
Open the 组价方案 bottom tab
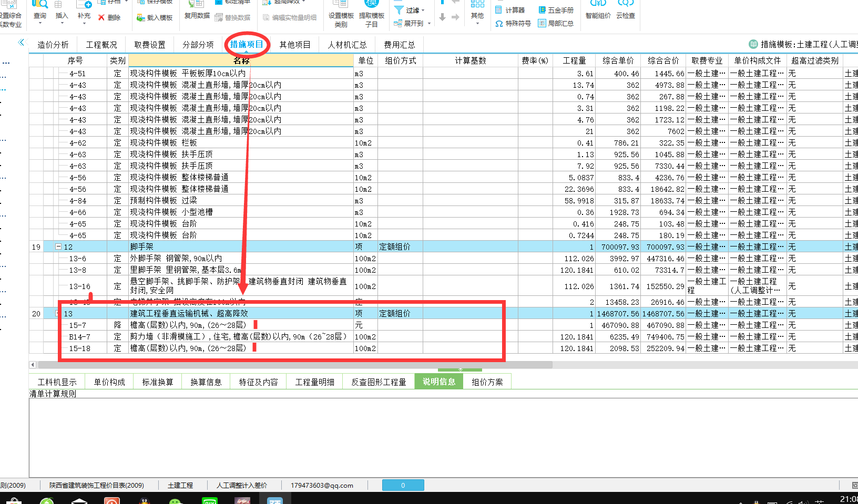[487, 382]
